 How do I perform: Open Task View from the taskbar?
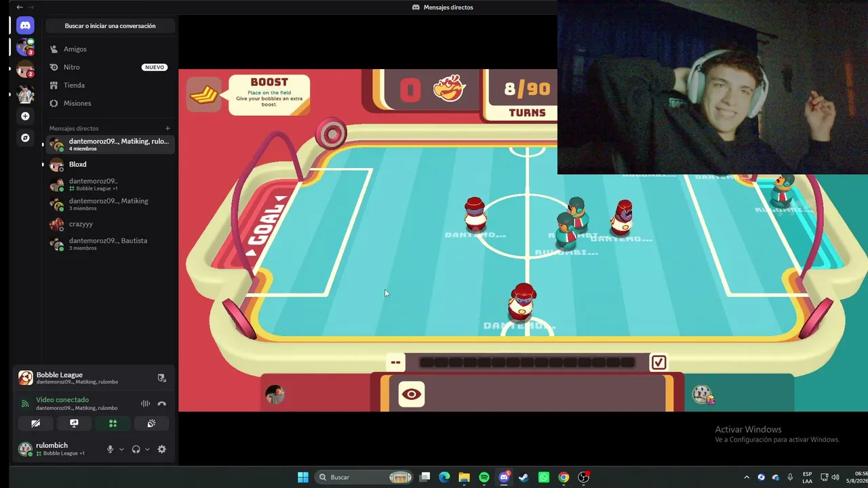pyautogui.click(x=425, y=477)
